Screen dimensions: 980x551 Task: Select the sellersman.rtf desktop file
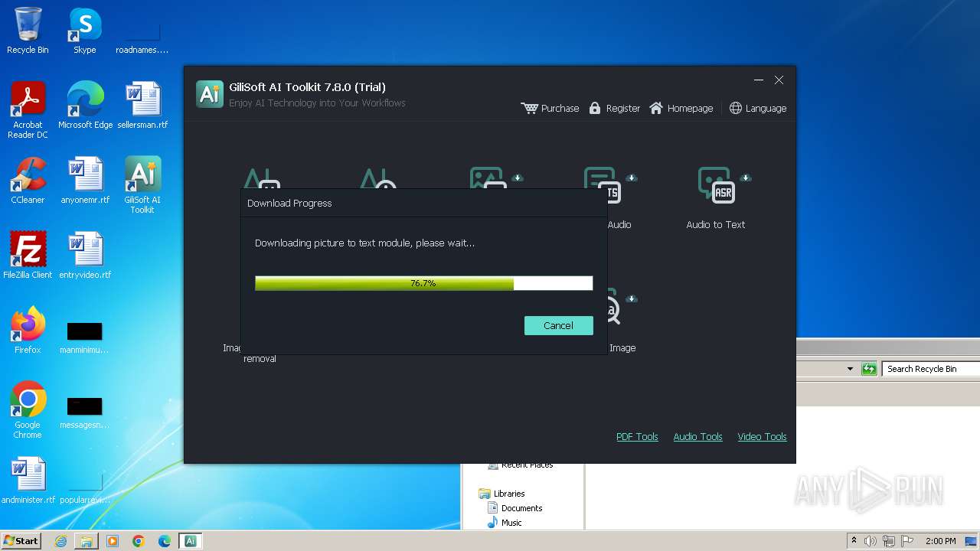coord(142,106)
